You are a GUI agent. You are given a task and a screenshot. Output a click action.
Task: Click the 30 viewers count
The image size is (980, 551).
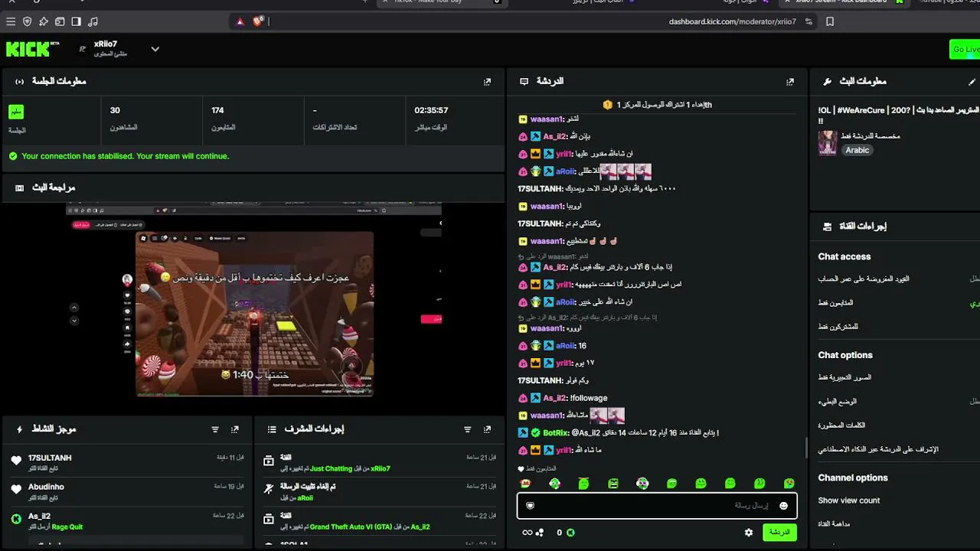coord(115,110)
